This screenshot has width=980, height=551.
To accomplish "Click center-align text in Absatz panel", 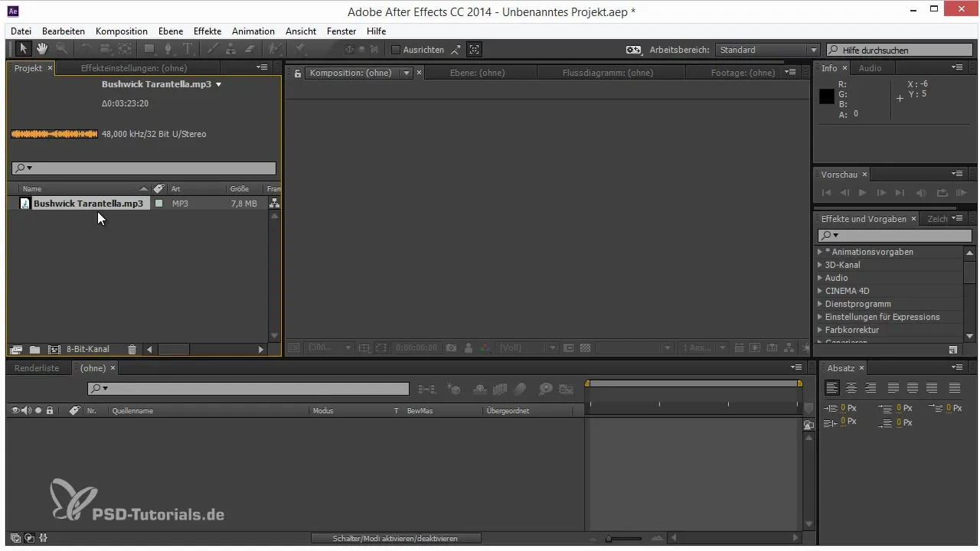I will [851, 388].
